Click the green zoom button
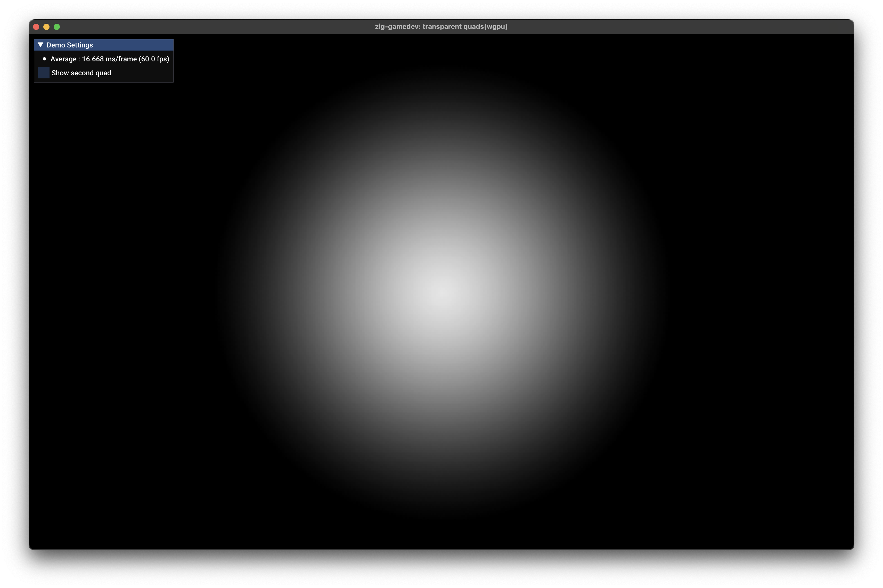883x588 pixels. (57, 27)
